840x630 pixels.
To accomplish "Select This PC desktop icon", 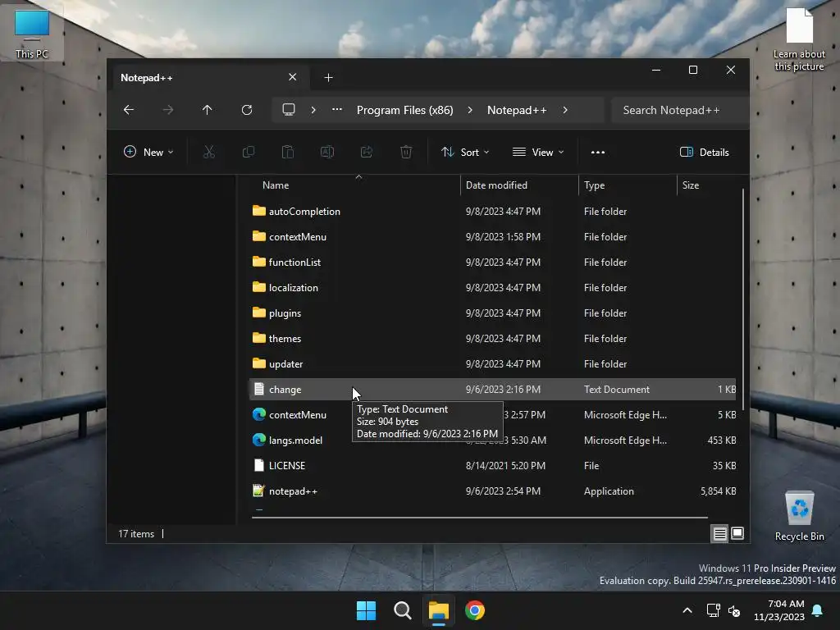I will pyautogui.click(x=32, y=33).
